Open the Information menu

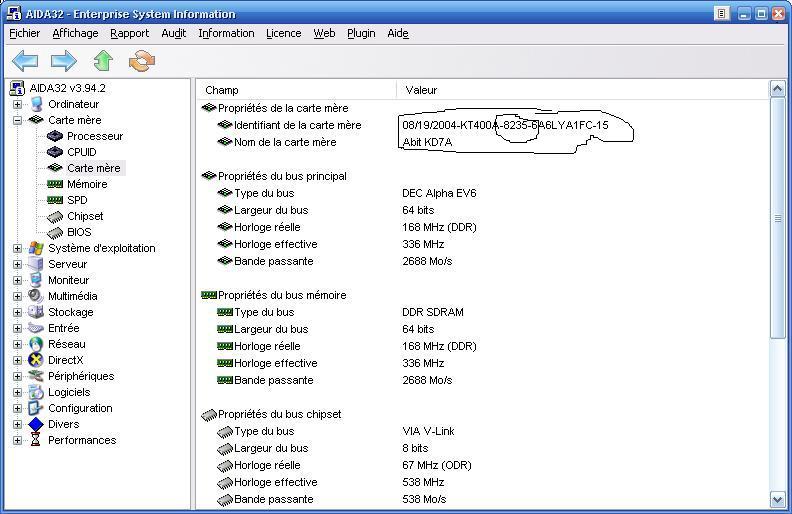[226, 33]
